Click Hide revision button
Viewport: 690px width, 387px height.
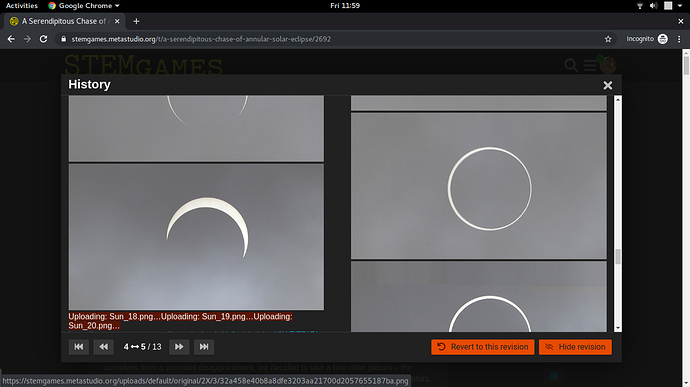point(575,347)
